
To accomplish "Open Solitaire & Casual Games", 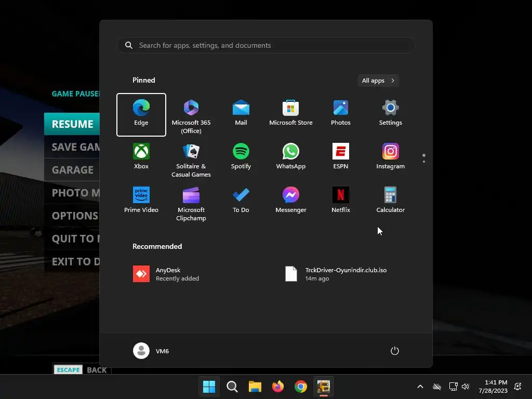I will (x=191, y=158).
